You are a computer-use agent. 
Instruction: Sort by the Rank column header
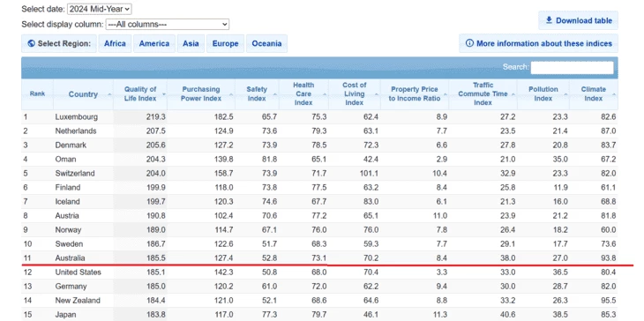click(x=37, y=94)
